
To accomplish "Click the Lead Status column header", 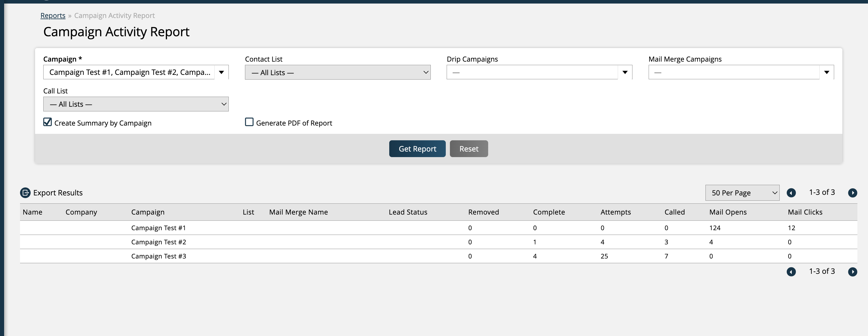I will 408,212.
